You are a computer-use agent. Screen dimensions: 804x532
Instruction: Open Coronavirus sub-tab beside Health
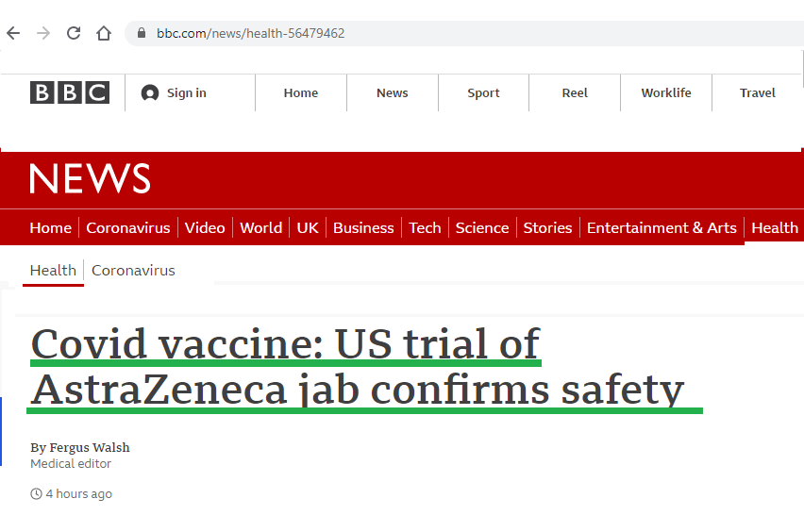pyautogui.click(x=133, y=270)
